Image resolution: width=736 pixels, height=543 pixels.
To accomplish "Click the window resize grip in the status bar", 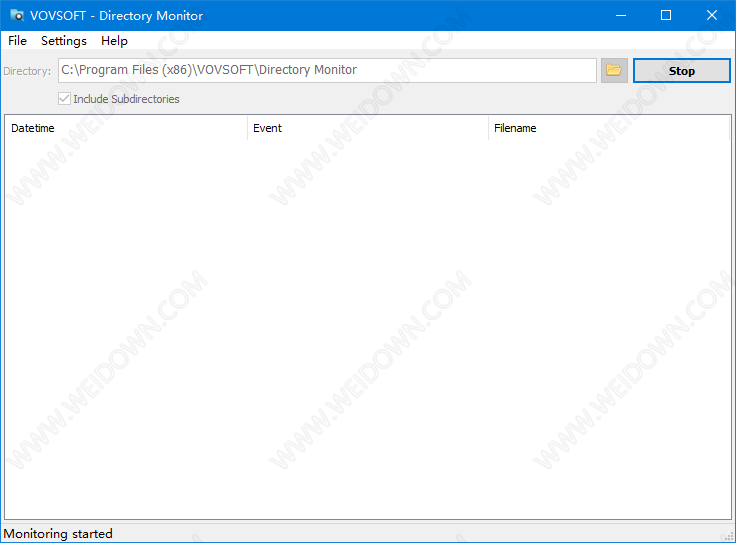I will (729, 536).
